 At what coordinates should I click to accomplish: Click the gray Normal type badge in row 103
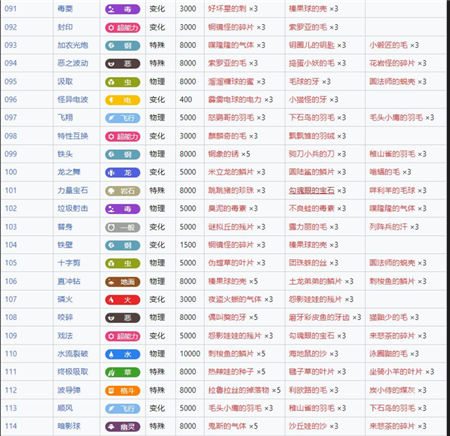(122, 227)
